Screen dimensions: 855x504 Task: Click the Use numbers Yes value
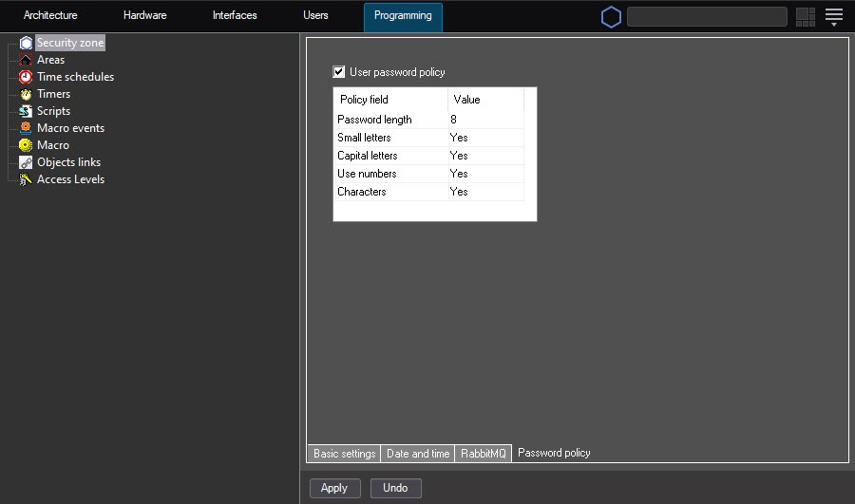pos(485,174)
